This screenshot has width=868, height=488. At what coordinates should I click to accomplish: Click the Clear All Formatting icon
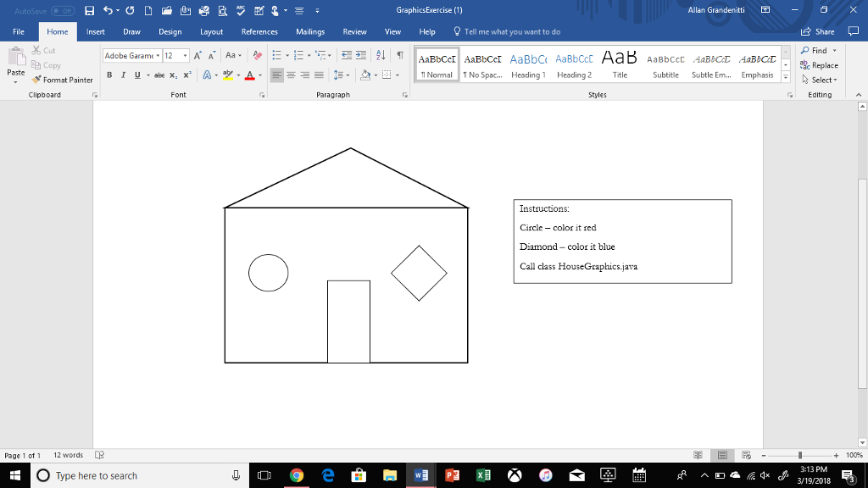[258, 56]
